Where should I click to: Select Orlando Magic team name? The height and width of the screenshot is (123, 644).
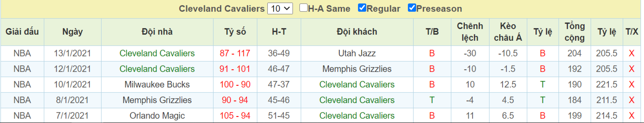click(x=157, y=116)
